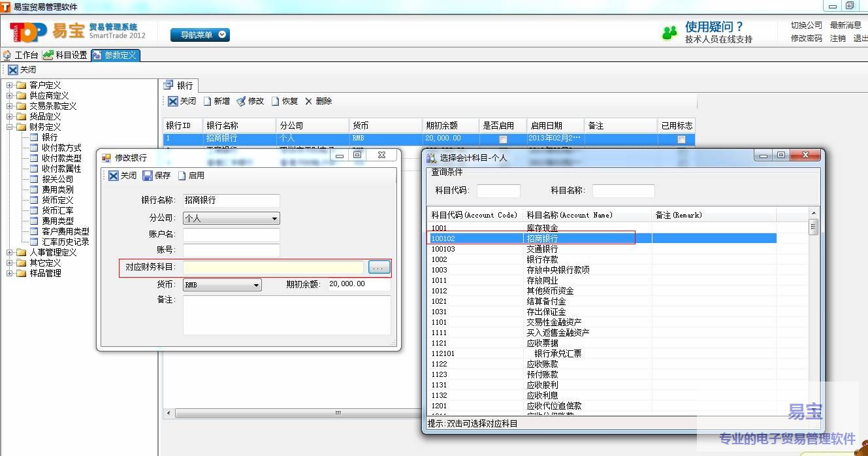Click the 启用 (Enable) icon in the dialog toolbar
Viewport: 868px width, 456px height.
183,176
